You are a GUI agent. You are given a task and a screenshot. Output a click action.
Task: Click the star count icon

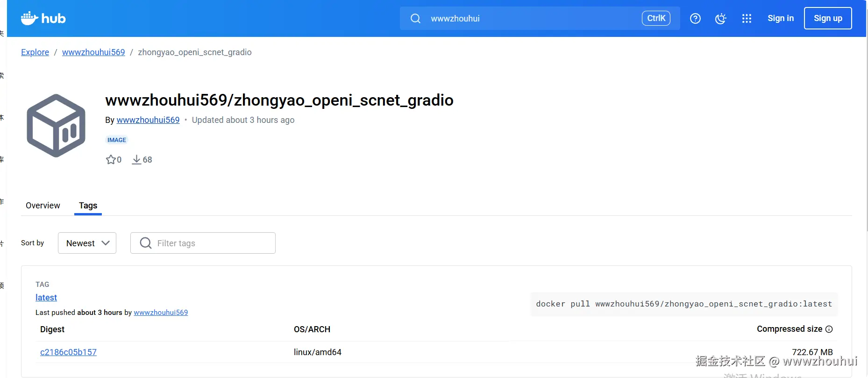(111, 160)
